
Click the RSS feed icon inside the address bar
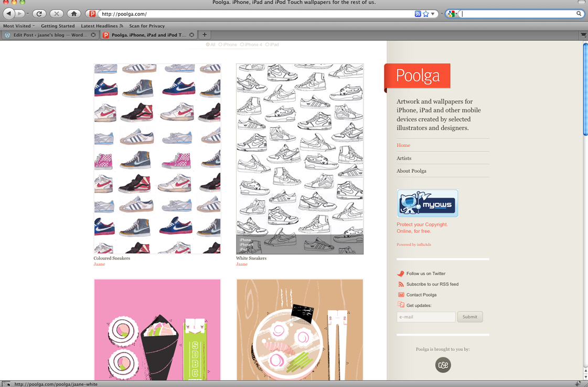(418, 14)
